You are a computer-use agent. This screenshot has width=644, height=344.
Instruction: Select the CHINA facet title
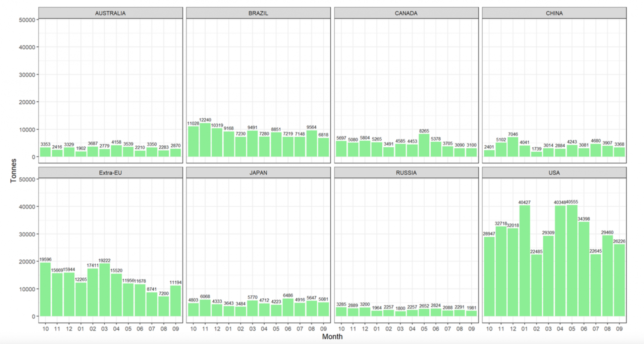point(554,13)
